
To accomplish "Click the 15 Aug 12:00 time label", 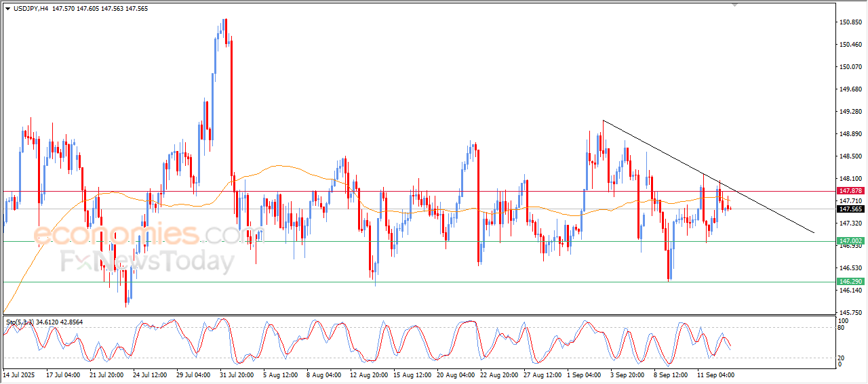I will (x=412, y=375).
